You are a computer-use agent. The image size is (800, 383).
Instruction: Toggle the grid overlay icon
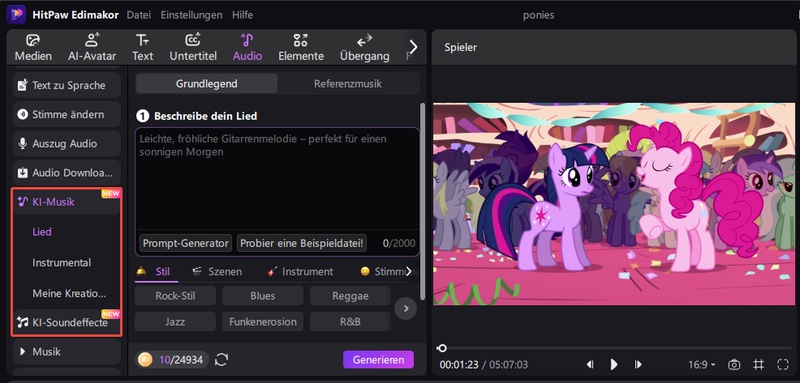point(759,365)
